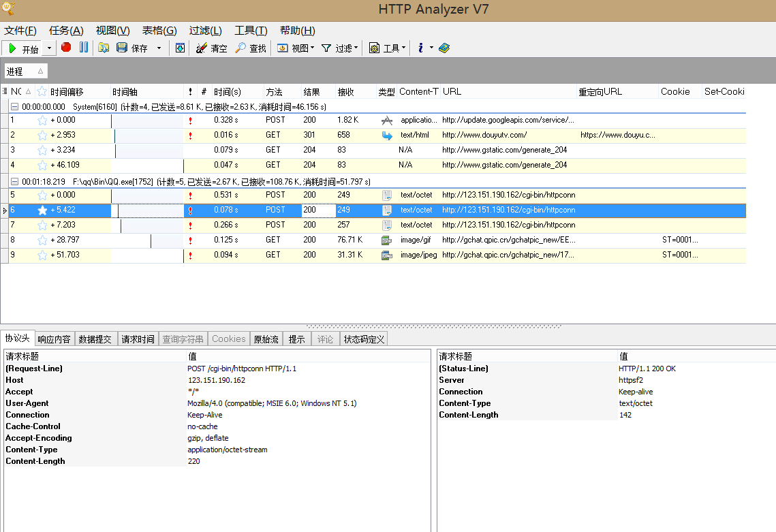Switch to the 数据提交 tab
The width and height of the screenshot is (776, 532).
[x=95, y=339]
